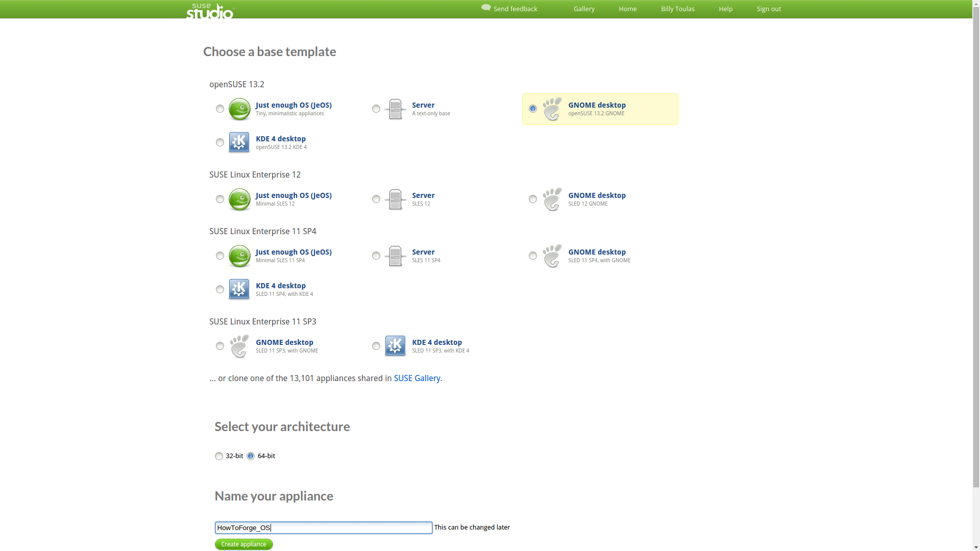Image resolution: width=980 pixels, height=551 pixels.
Task: Click SLED 11 SP3 KDE 4 desktop title
Action: point(437,342)
